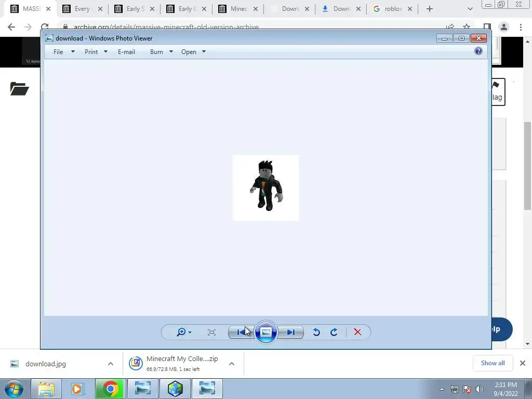Open the Burn menu
The height and width of the screenshot is (399, 532).
(156, 52)
